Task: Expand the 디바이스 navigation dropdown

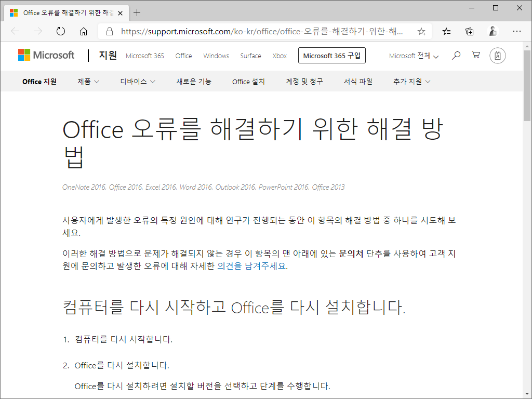Action: [x=137, y=81]
